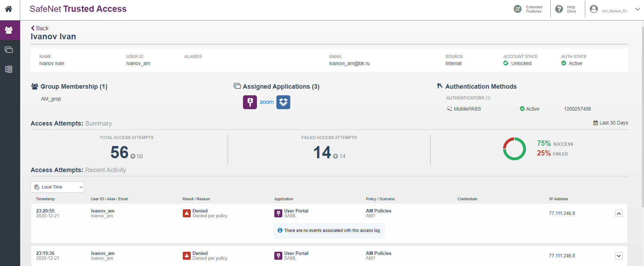This screenshot has height=266, width=644.
Task: Open the Applications icon in sidebar
Action: [9, 50]
